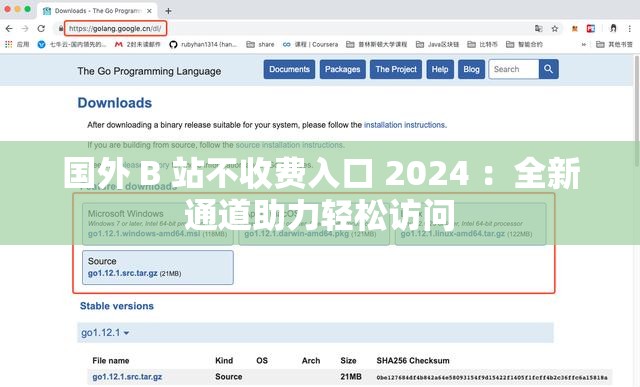Open the translate page icon

[x=539, y=28]
